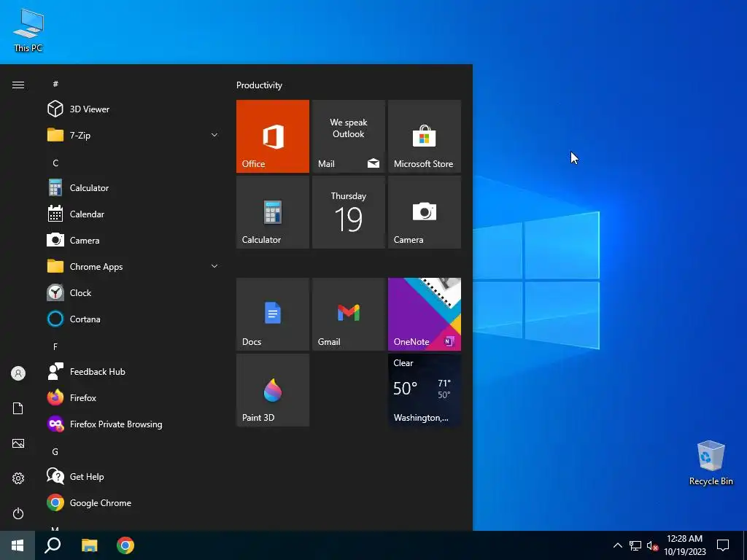Launch Google Chrome from app list
The height and width of the screenshot is (560, 747).
click(133, 503)
